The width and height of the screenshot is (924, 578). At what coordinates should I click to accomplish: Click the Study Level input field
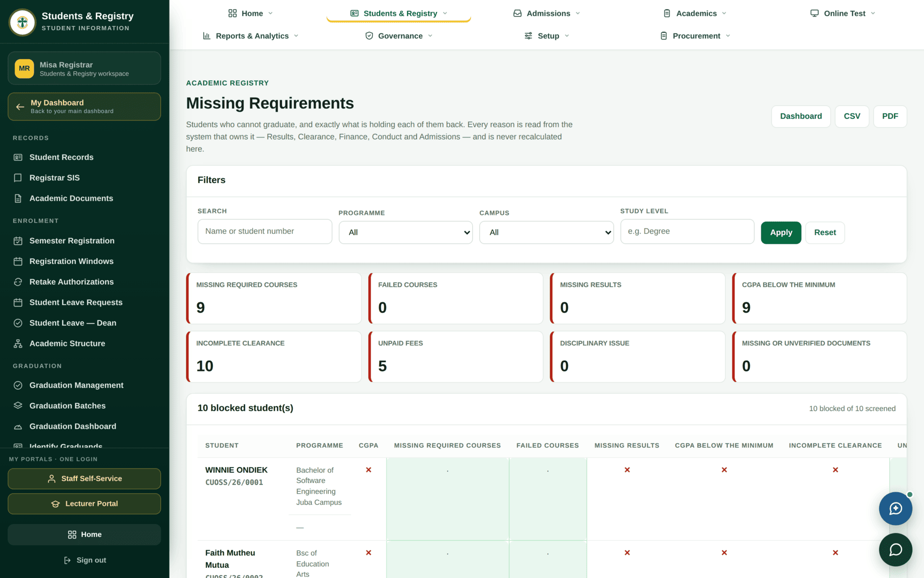coord(687,232)
